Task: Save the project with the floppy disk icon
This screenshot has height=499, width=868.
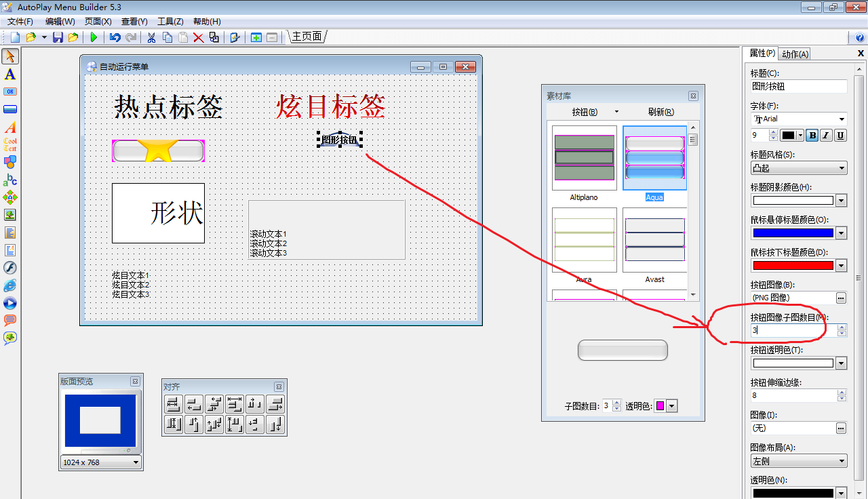Action: pos(58,37)
